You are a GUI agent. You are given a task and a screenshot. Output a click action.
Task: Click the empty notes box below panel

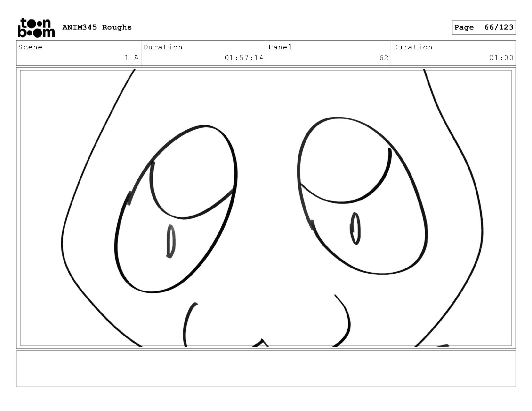tap(266, 369)
